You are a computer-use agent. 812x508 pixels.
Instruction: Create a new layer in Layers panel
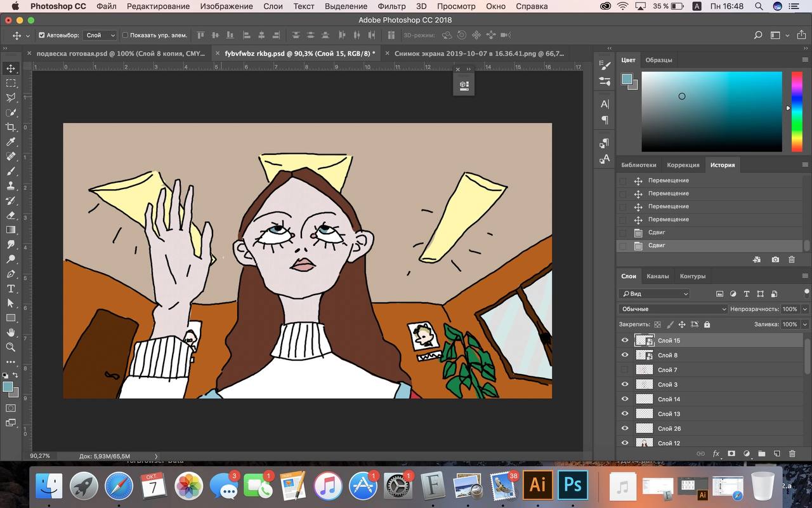pyautogui.click(x=776, y=454)
